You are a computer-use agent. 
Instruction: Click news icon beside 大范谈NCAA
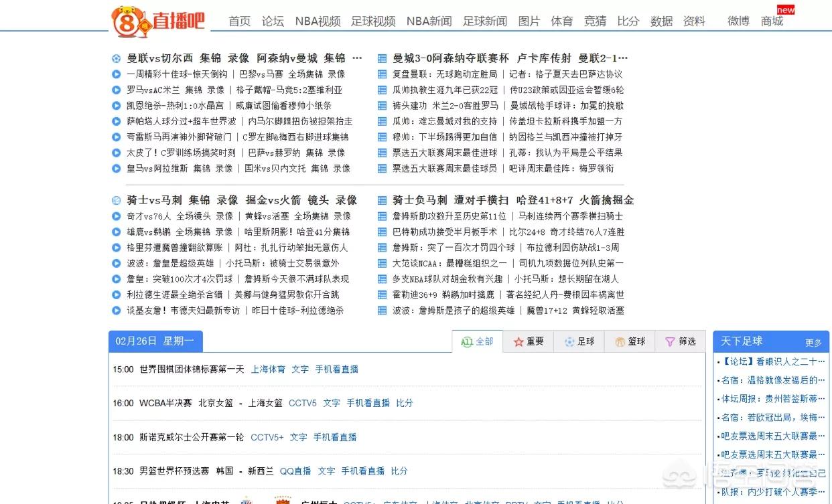pyautogui.click(x=383, y=263)
